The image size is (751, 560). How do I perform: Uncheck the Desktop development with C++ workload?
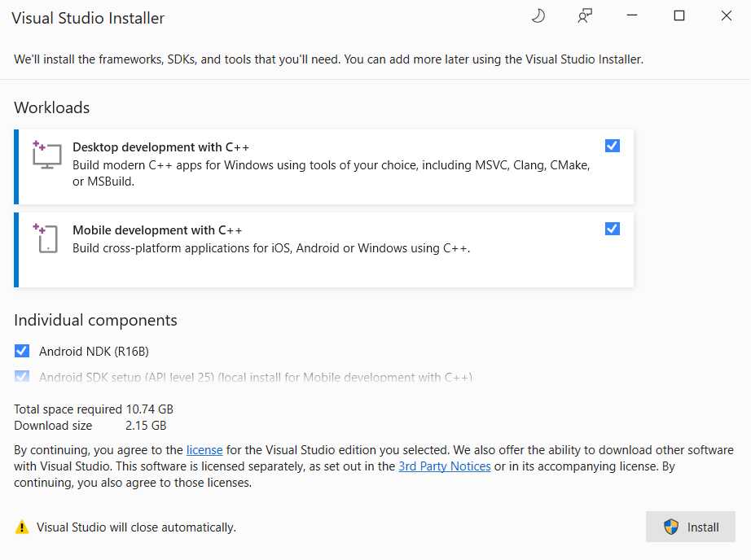(612, 146)
